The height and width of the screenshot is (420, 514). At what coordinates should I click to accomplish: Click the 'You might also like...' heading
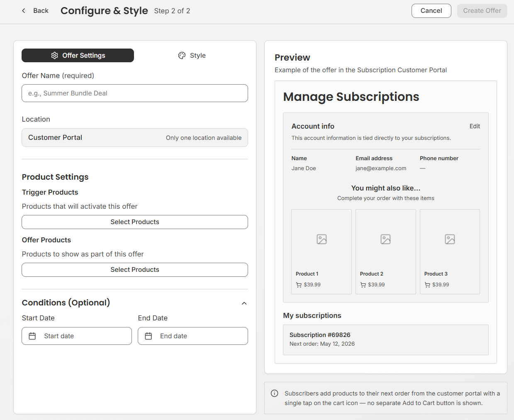pyautogui.click(x=386, y=188)
